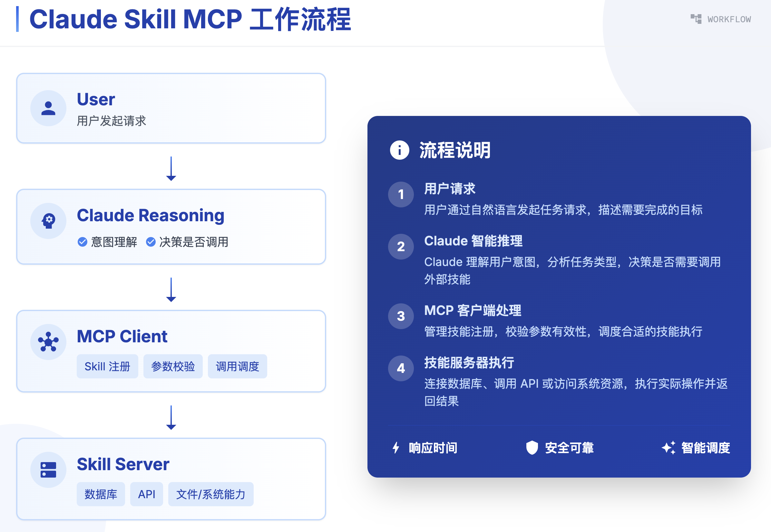Click arrow between User and Claude Reasoning
This screenshot has width=771, height=532.
pos(171,168)
